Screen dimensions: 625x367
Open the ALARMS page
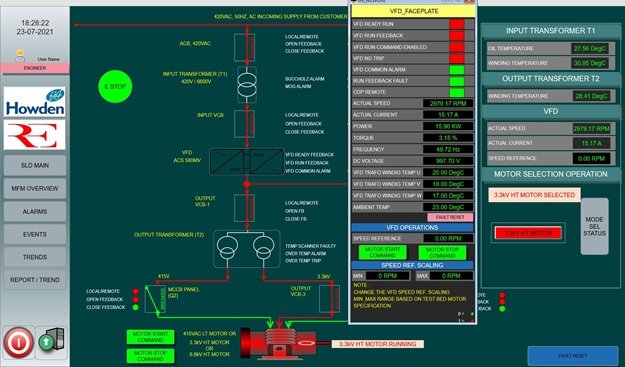point(35,212)
